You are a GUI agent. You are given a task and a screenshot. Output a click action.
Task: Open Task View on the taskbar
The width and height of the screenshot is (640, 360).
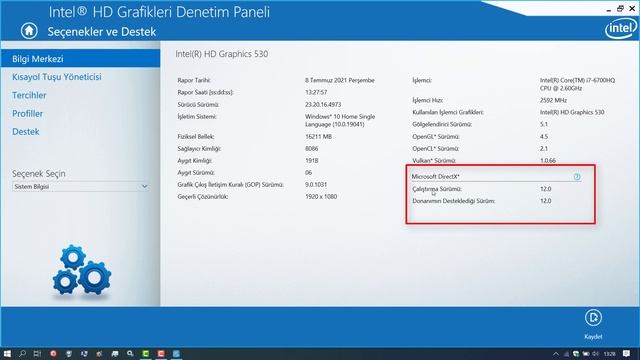click(x=37, y=353)
